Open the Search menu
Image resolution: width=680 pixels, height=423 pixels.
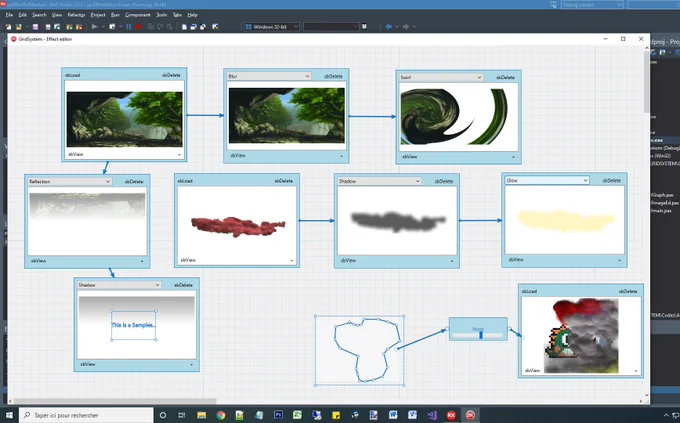39,15
